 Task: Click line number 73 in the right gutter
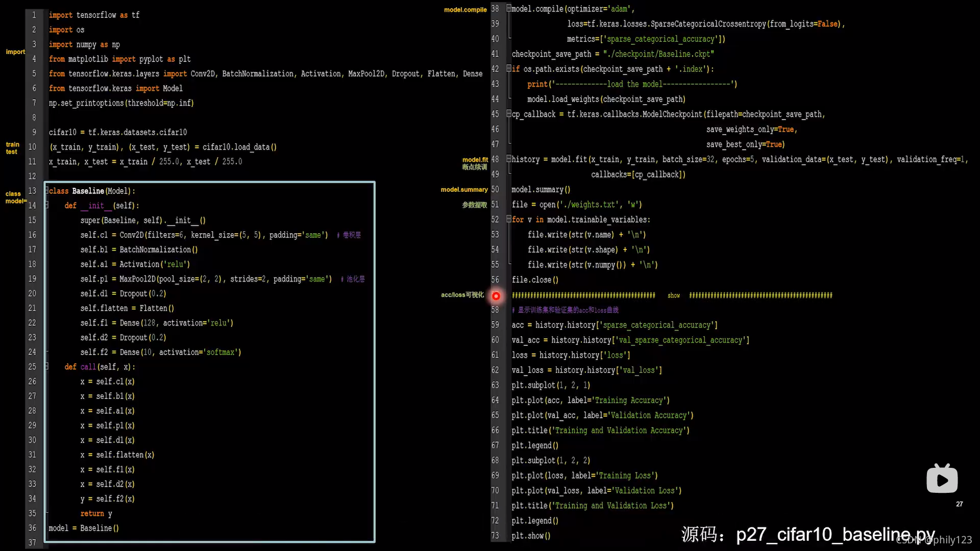pos(495,536)
